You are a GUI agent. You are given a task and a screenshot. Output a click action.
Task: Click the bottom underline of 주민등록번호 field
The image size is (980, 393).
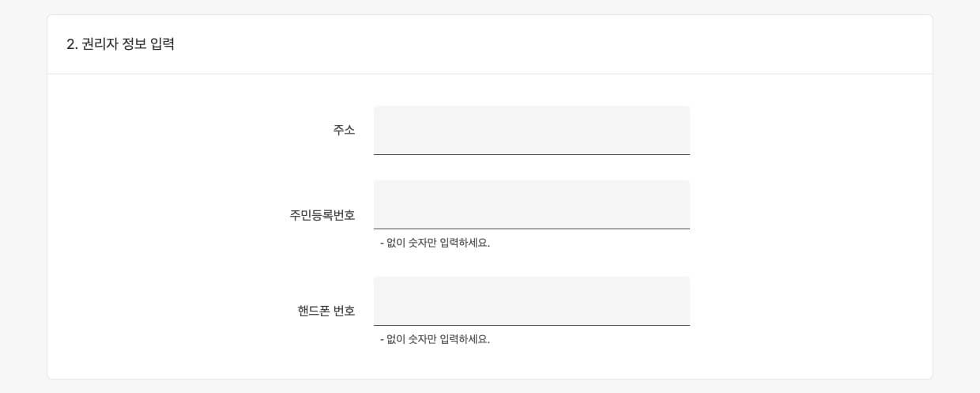[531, 229]
